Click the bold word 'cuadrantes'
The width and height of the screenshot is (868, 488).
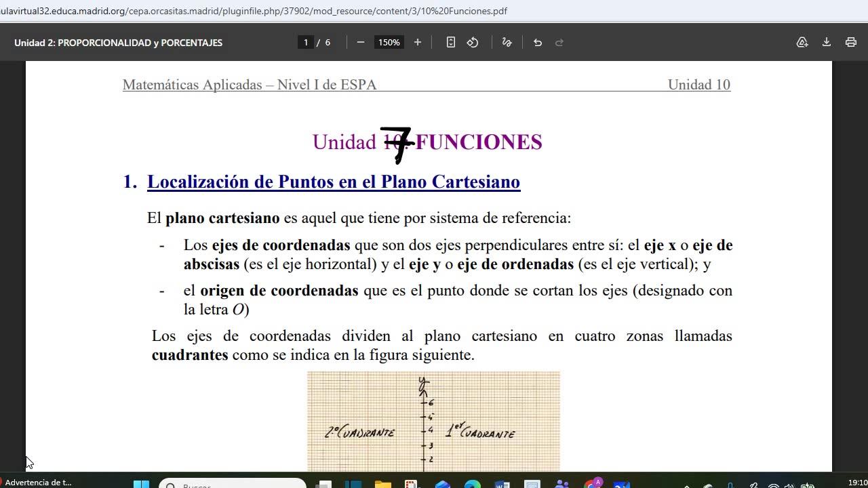(190, 355)
